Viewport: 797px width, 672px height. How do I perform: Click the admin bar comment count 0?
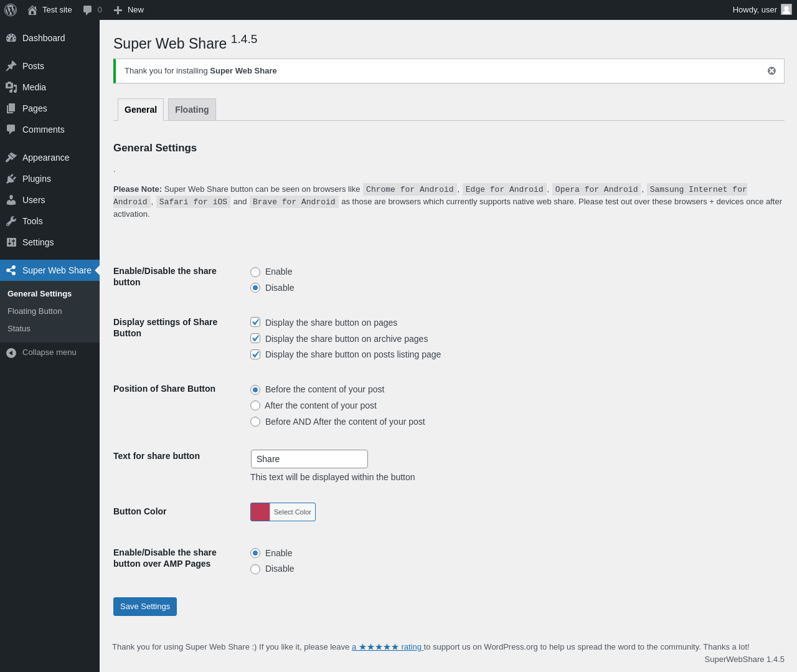[100, 10]
